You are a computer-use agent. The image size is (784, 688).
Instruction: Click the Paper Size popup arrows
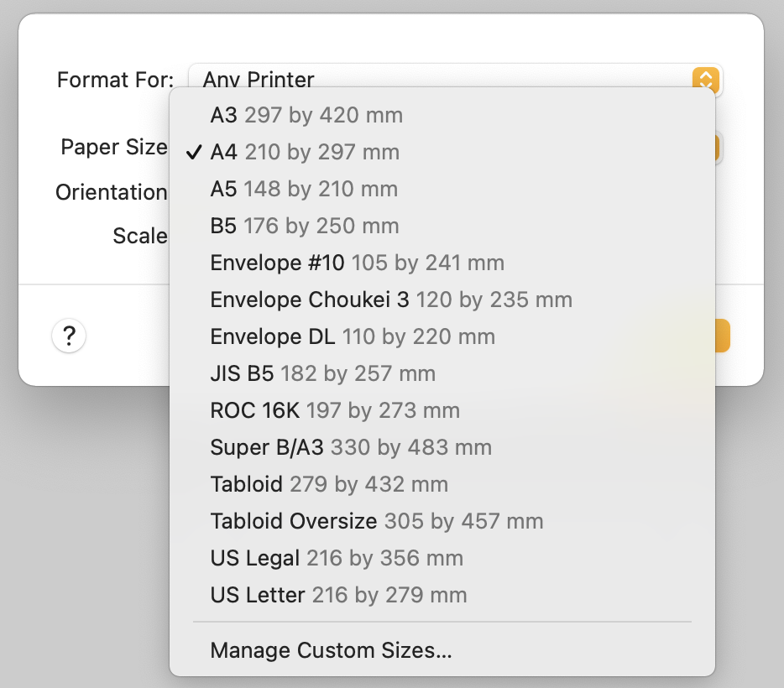718,148
